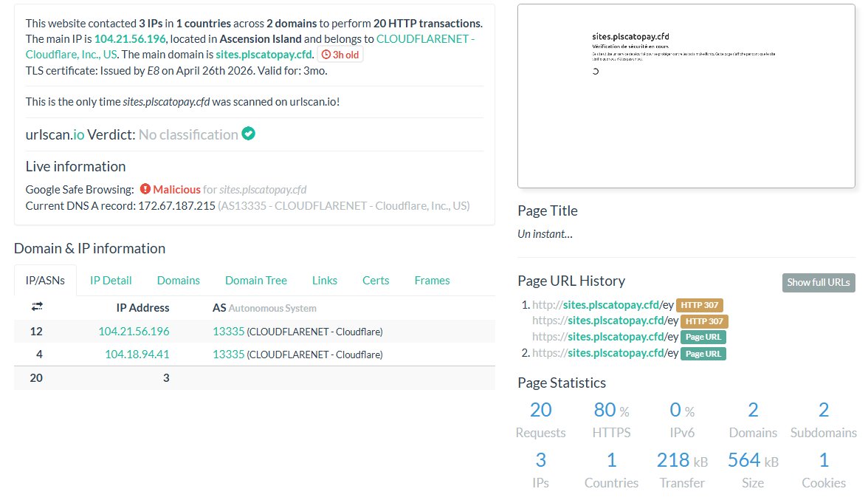This screenshot has width=868, height=500.
Task: Open AS 13335 link in first table row
Action: point(229,331)
